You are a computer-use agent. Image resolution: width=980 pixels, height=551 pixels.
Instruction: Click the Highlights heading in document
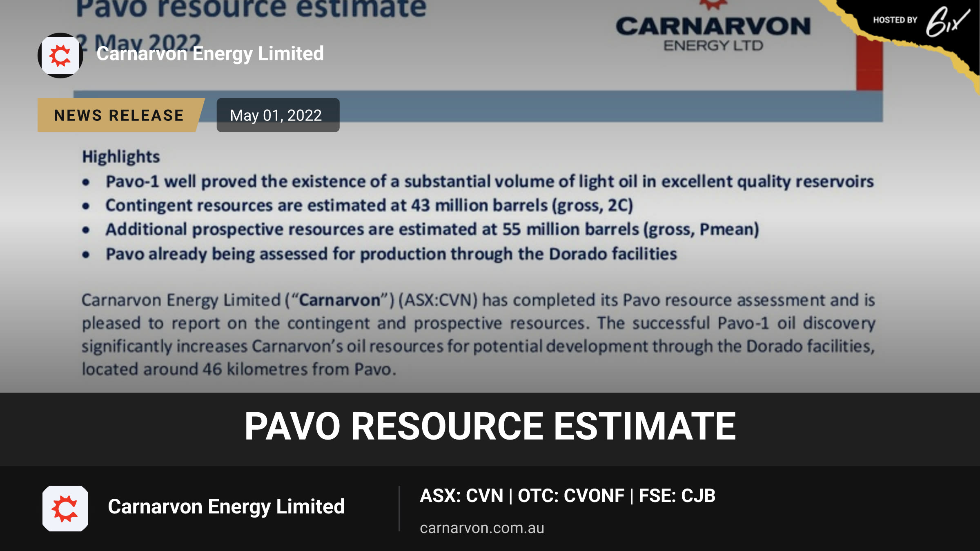pyautogui.click(x=121, y=157)
